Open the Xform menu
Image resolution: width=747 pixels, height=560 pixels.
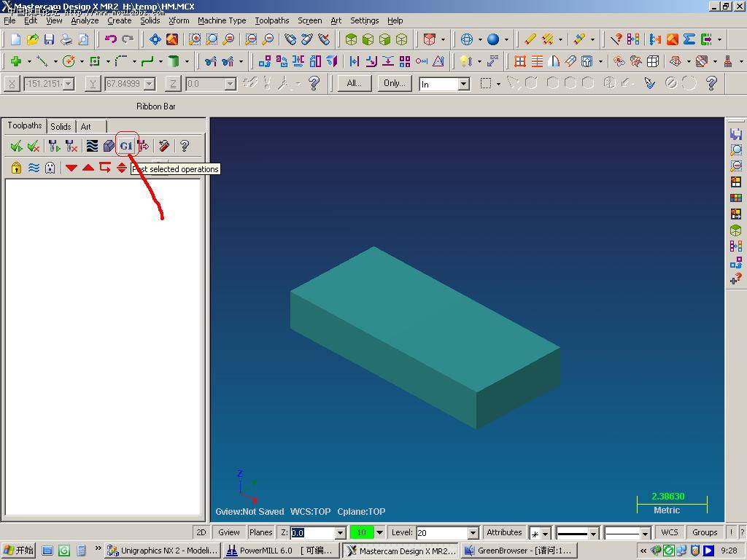(179, 20)
